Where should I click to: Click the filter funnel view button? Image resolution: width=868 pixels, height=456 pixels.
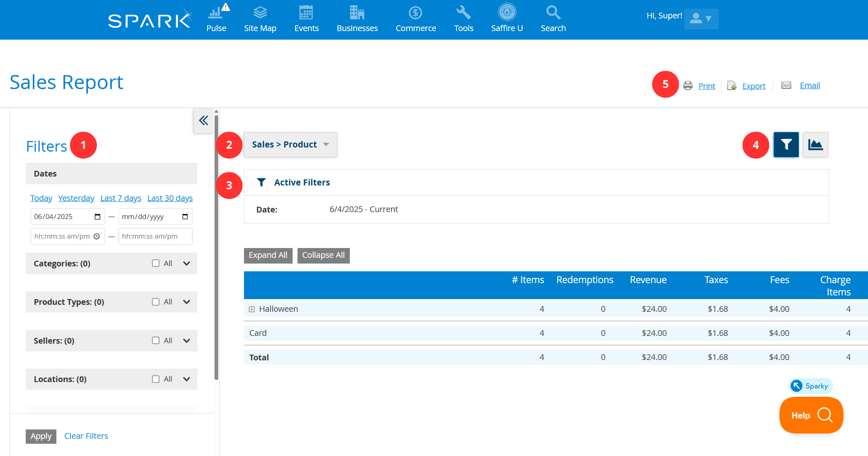coord(786,145)
